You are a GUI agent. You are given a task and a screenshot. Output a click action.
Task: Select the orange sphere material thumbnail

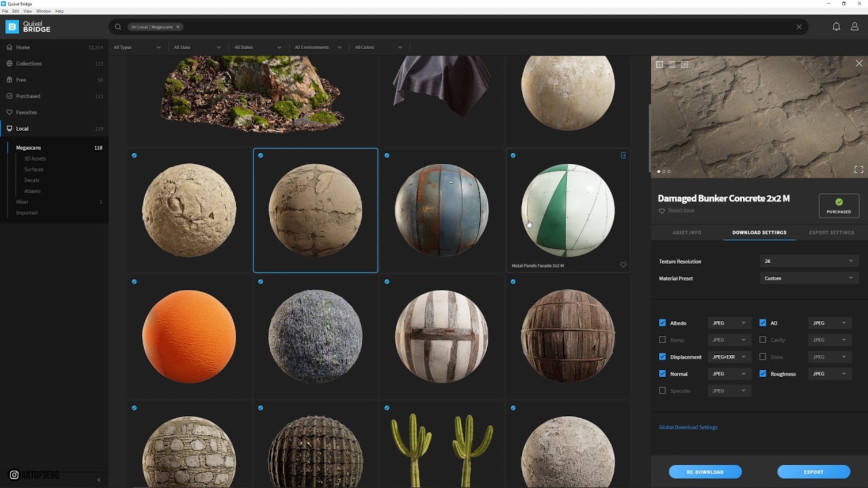pyautogui.click(x=189, y=336)
